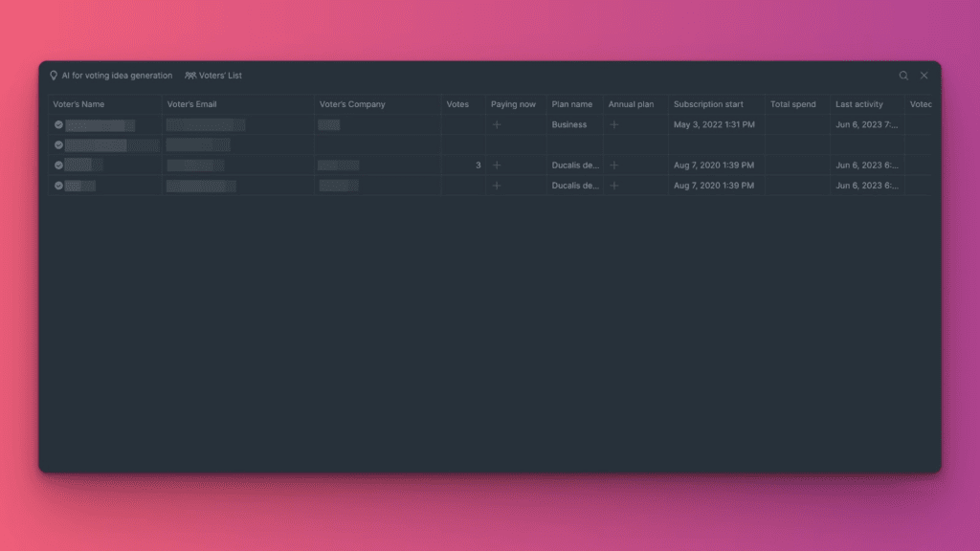Add Annual plan value in Business row
The height and width of the screenshot is (551, 980).
pyautogui.click(x=614, y=125)
